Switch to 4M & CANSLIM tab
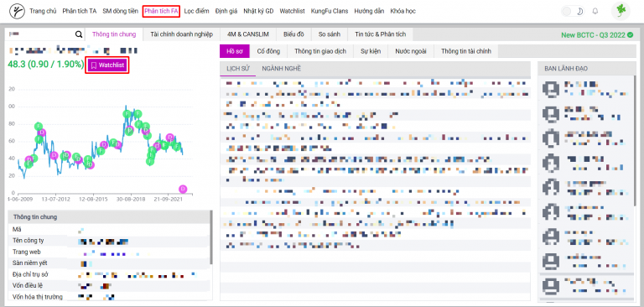 248,34
